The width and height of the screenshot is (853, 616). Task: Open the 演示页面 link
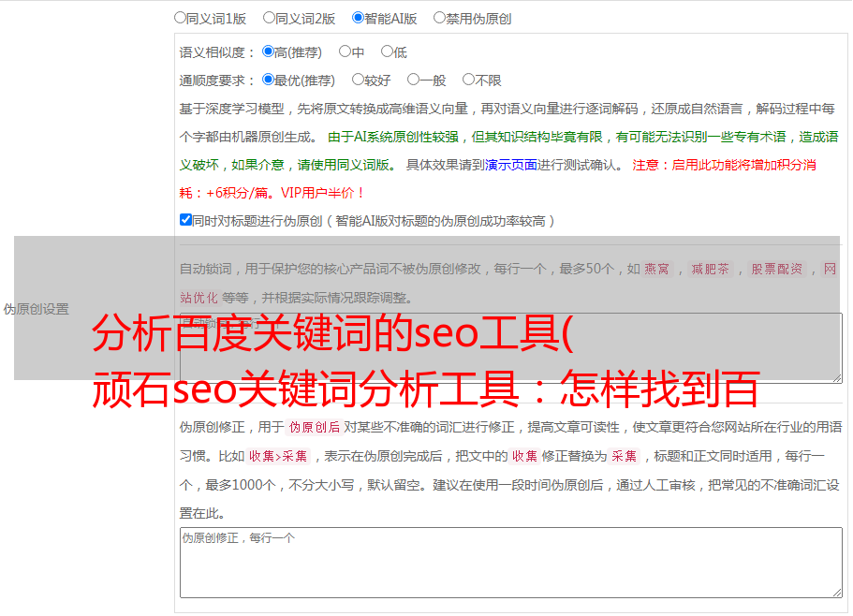tap(511, 165)
